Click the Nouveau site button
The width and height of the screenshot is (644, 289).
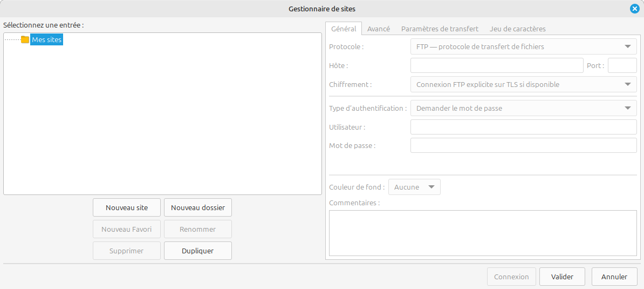click(127, 207)
